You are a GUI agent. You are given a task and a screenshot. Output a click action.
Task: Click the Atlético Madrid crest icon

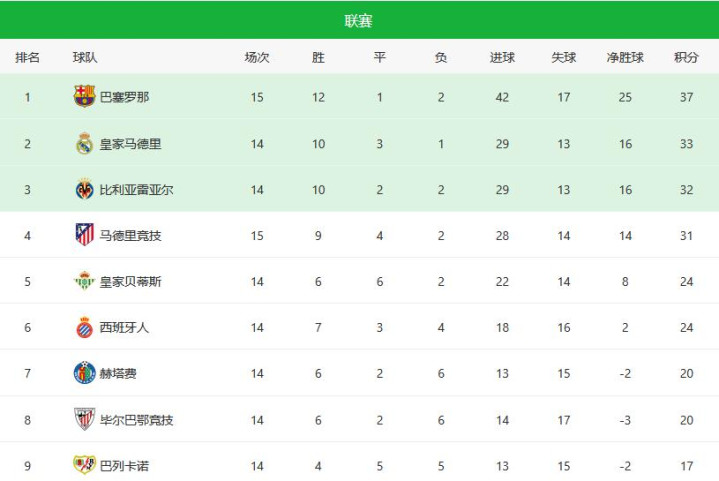coord(84,235)
